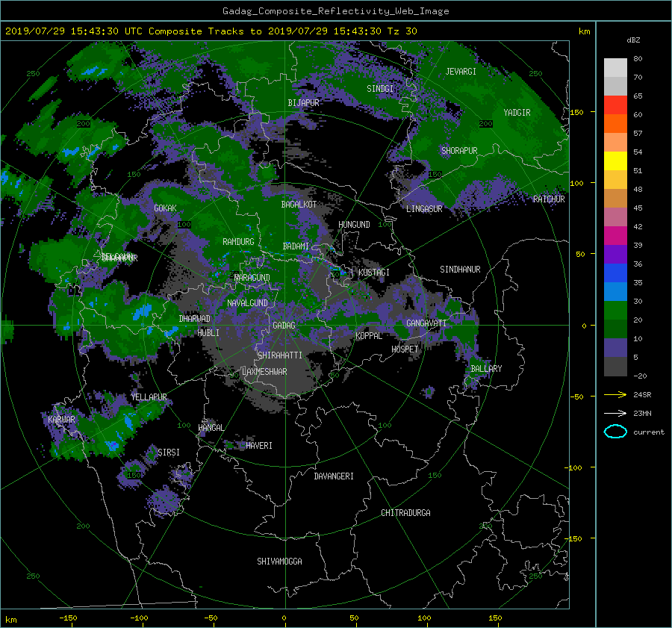Click the LAXMESHWAR city label
The width and height of the screenshot is (672, 628).
tap(264, 372)
